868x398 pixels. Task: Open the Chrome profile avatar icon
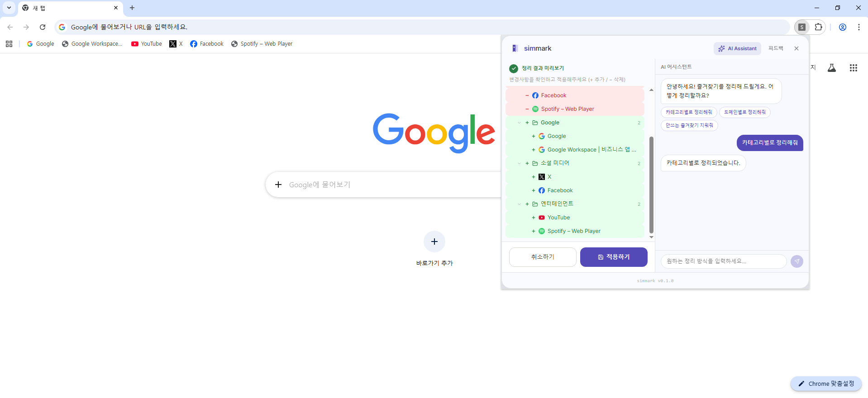(x=843, y=27)
